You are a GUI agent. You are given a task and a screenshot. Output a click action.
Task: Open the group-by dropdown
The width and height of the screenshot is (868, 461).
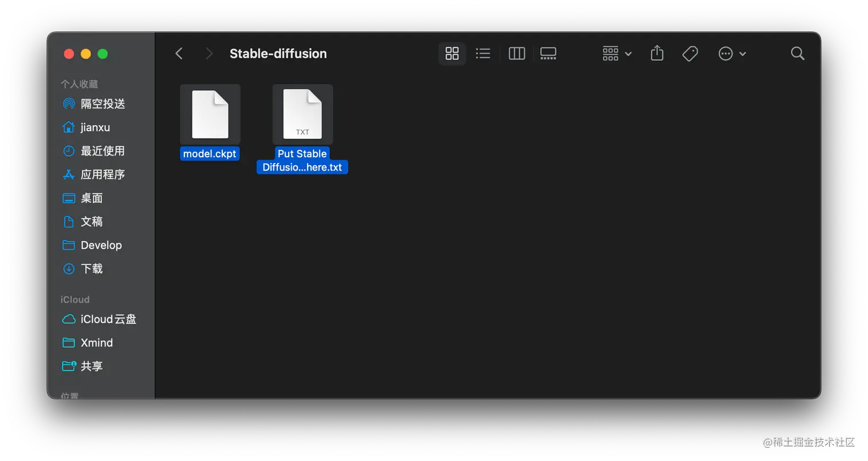(617, 53)
